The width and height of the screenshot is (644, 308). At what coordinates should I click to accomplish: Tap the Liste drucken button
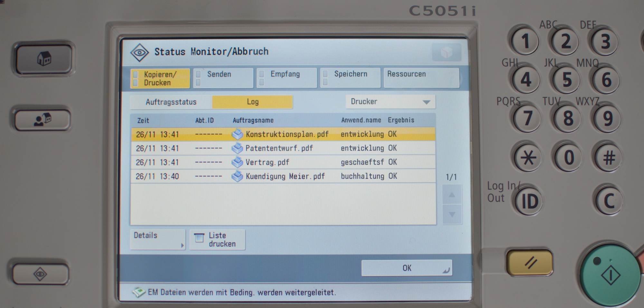217,240
